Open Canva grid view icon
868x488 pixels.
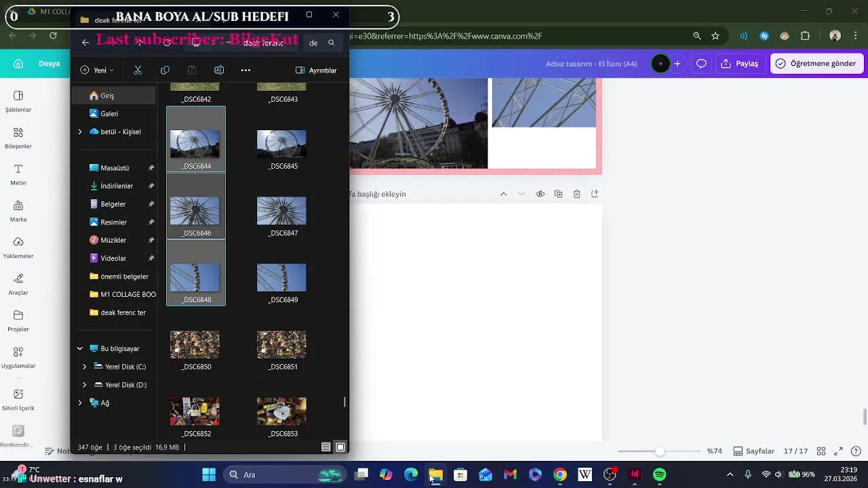pos(821,451)
